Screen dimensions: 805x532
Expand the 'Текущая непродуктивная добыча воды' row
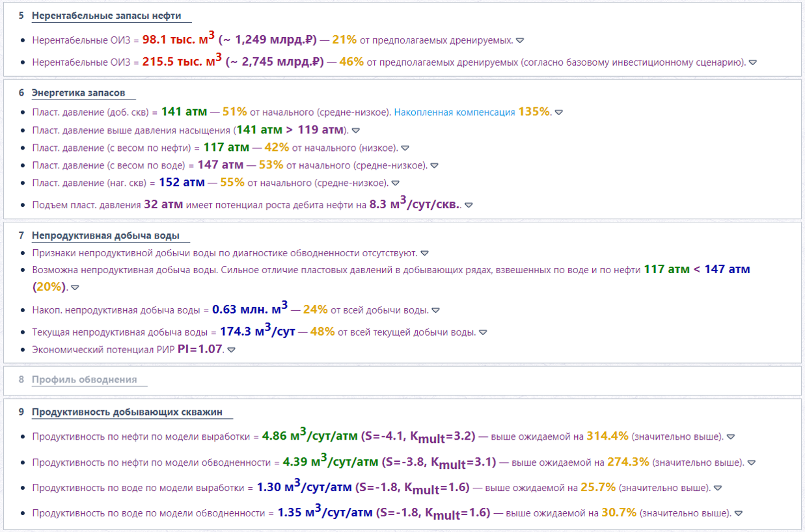pos(483,333)
